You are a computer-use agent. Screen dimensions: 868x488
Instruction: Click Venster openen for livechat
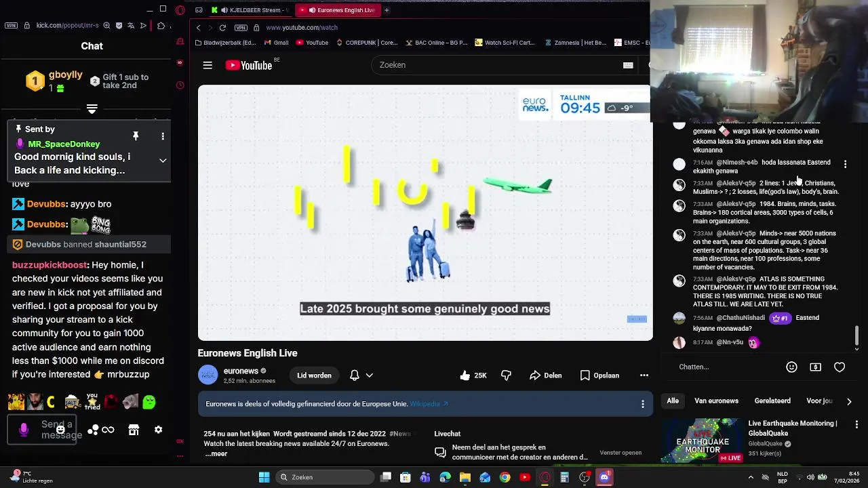coord(620,453)
